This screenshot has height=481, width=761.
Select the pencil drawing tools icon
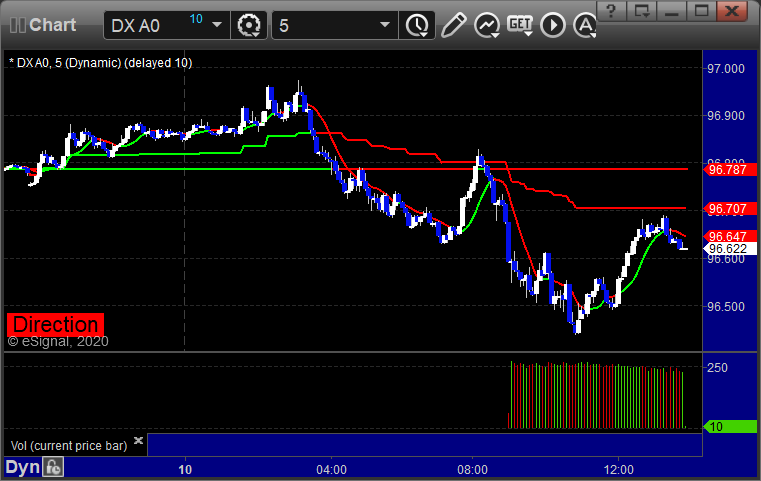453,25
